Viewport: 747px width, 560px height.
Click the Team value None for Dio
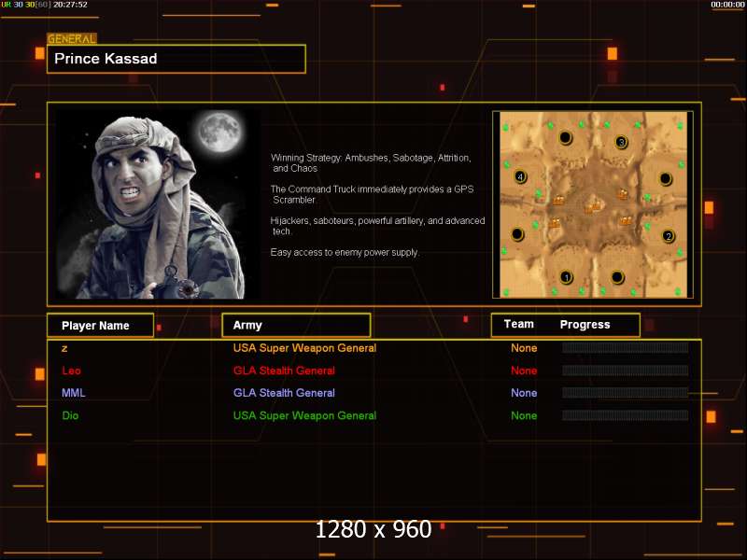click(x=524, y=415)
